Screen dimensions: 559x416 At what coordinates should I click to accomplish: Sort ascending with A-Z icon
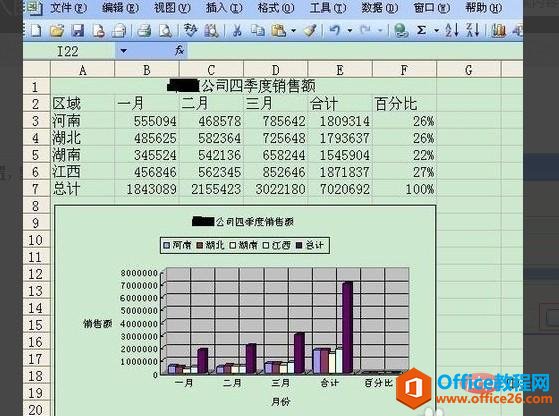tap(452, 31)
